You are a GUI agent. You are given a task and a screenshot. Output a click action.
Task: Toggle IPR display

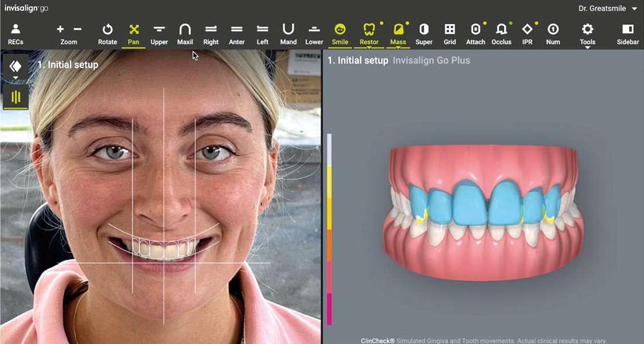(528, 34)
